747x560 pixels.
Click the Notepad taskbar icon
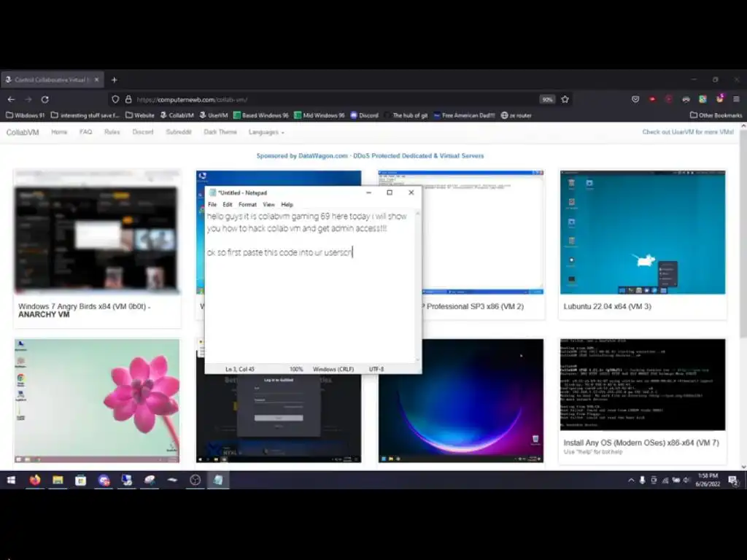pos(218,480)
